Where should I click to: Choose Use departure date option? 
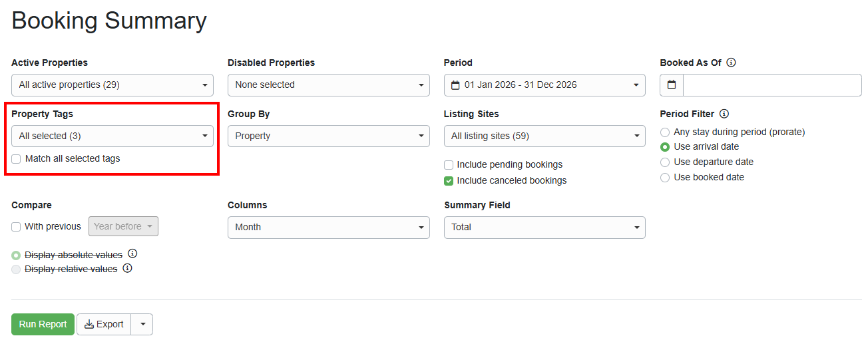pos(665,162)
